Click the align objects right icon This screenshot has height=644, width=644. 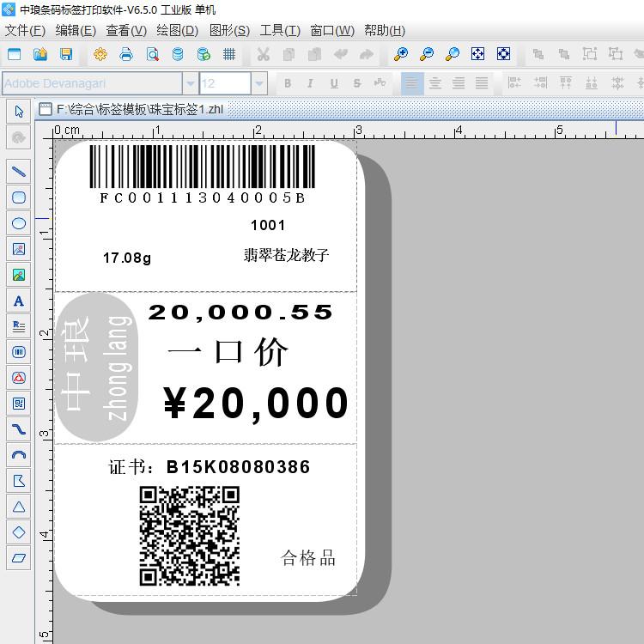(x=540, y=83)
